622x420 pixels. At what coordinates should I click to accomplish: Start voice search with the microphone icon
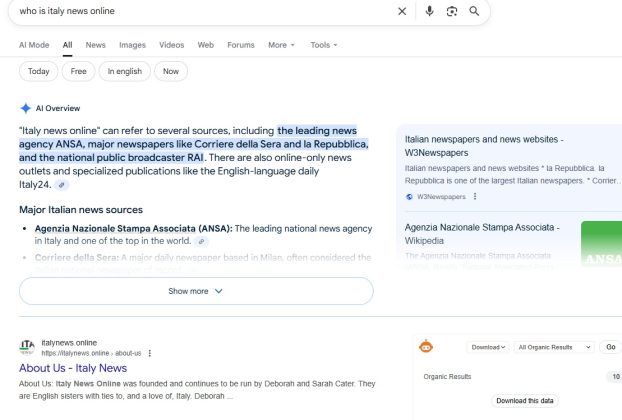point(429,11)
